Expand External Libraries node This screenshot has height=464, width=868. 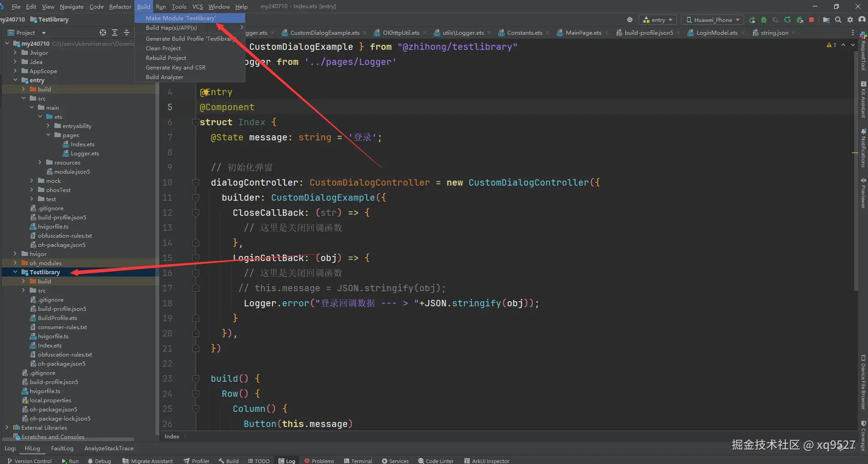[7, 427]
